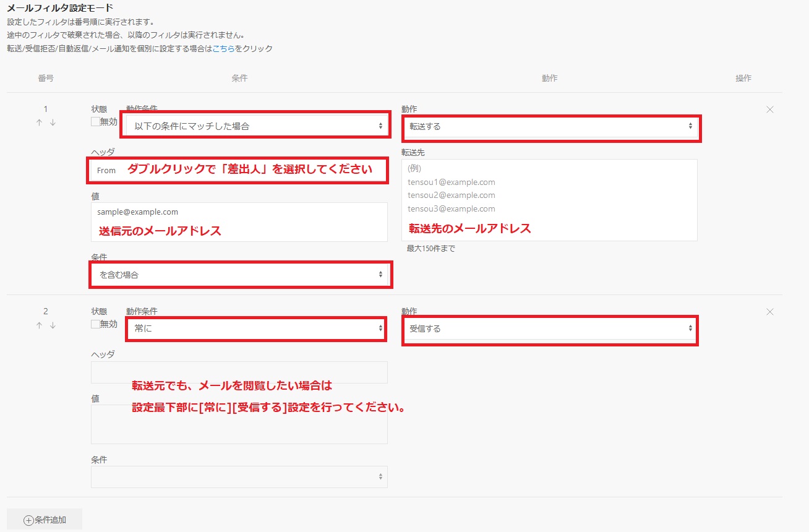809x532 pixels.
Task: Open the 以下の条件にマッチした場合 dropdown
Action: click(256, 126)
